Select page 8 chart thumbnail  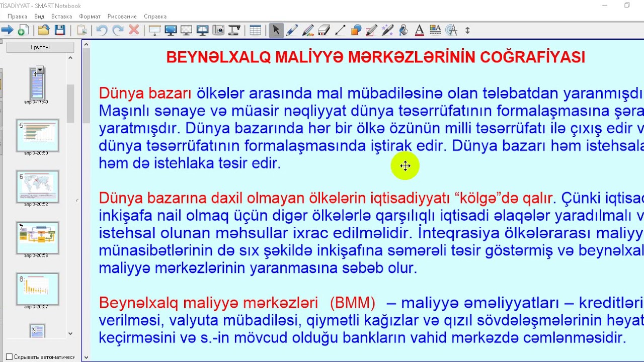[x=38, y=289]
